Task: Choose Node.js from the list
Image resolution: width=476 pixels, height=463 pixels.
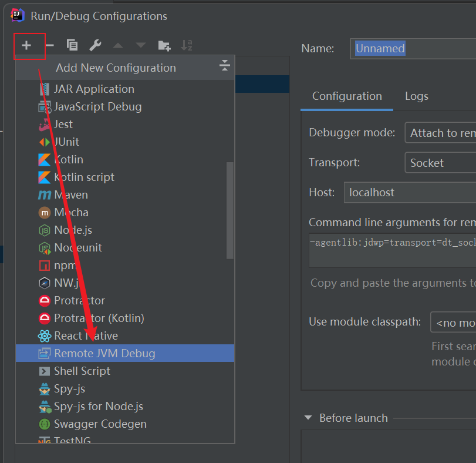Action: pos(125,230)
